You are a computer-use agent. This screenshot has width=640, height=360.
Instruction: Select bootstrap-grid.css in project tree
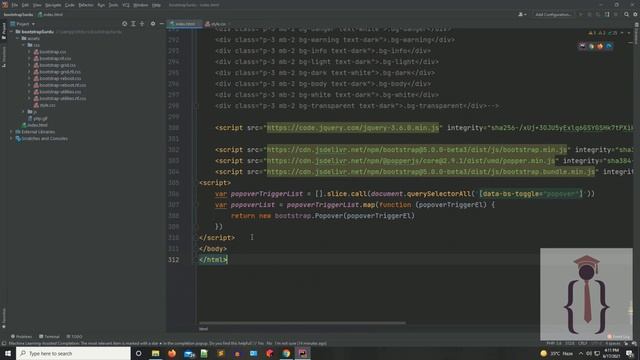click(x=54, y=65)
